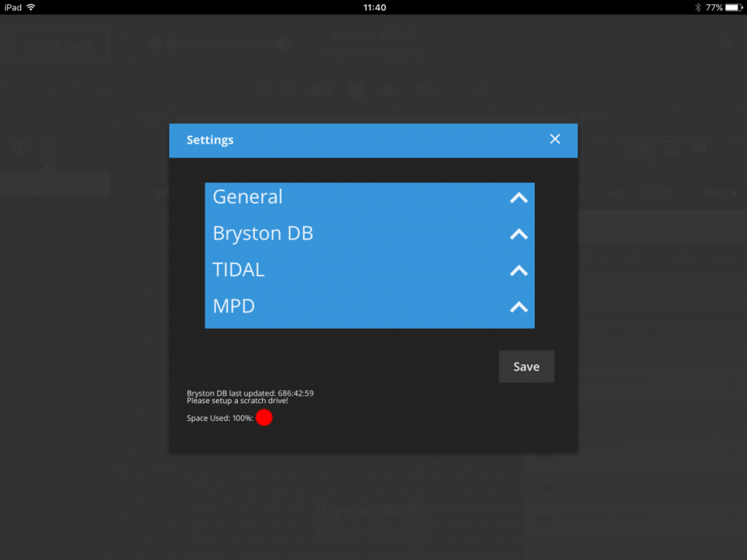This screenshot has width=747, height=560.
Task: Click the red Space Used indicator
Action: coord(264,418)
